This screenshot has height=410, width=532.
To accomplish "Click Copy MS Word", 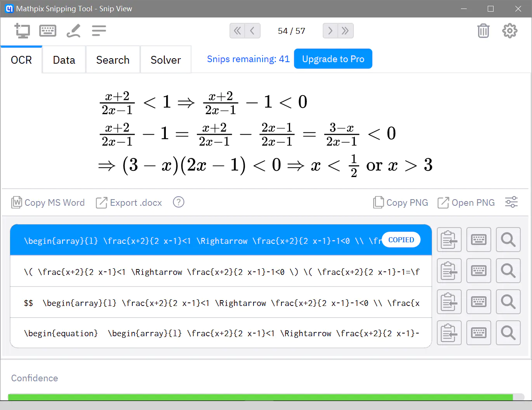I will [48, 202].
